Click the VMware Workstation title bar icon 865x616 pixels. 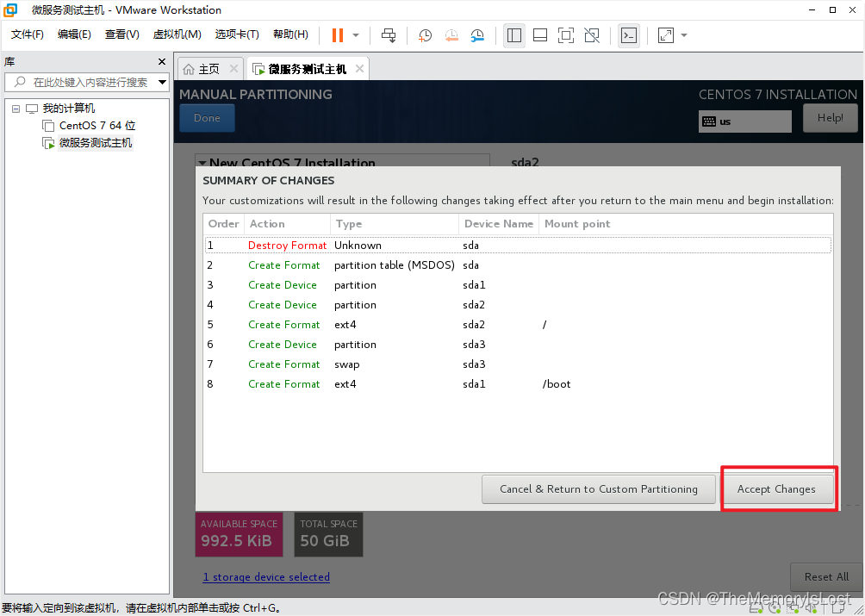[10, 10]
